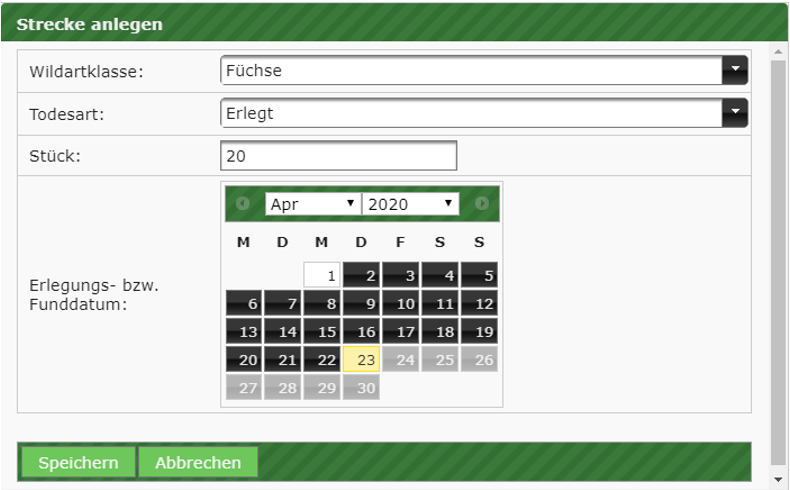Image resolution: width=790 pixels, height=490 pixels.
Task: Select April 2 in the calendar
Action: [x=361, y=275]
